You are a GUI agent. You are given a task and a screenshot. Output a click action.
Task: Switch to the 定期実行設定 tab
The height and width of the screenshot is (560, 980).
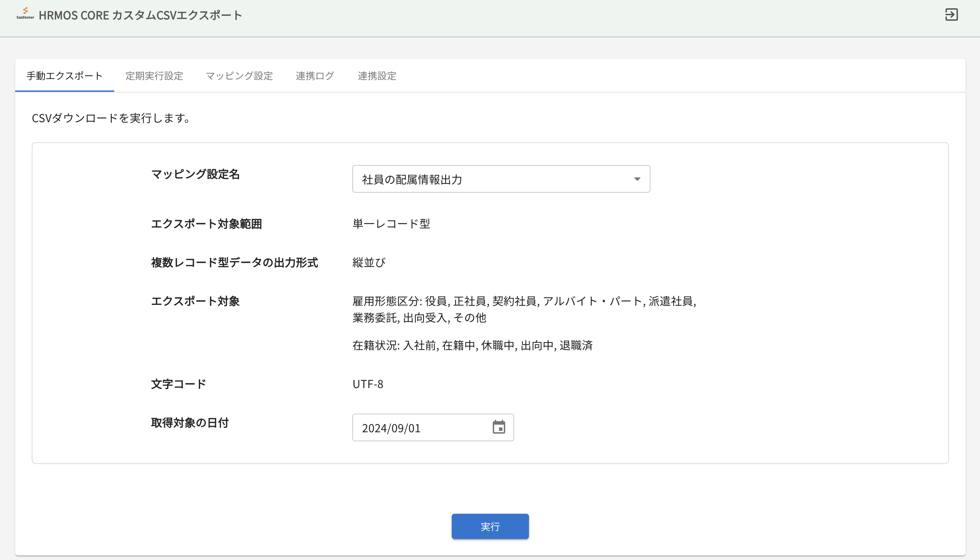154,76
